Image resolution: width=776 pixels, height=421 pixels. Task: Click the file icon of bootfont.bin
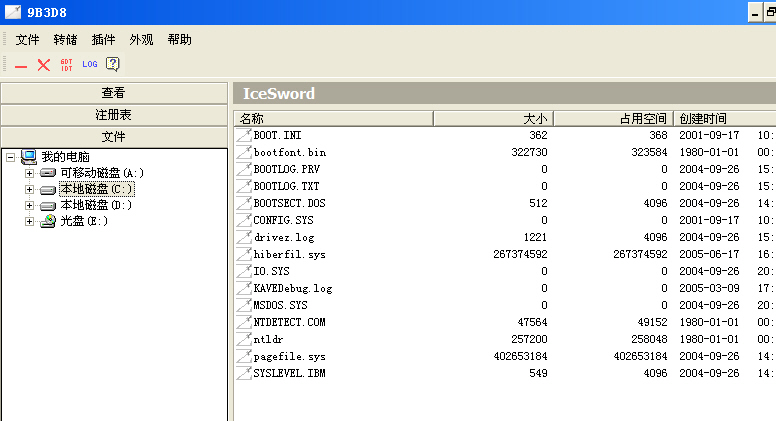(x=243, y=152)
